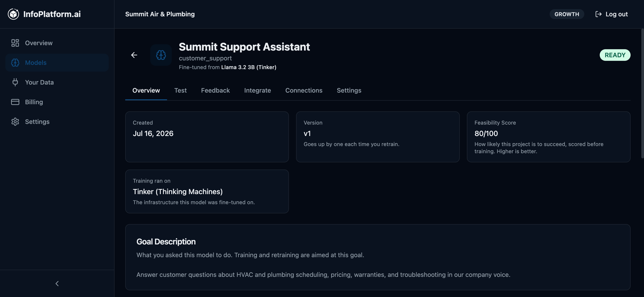Click the Version value v1

click(307, 134)
